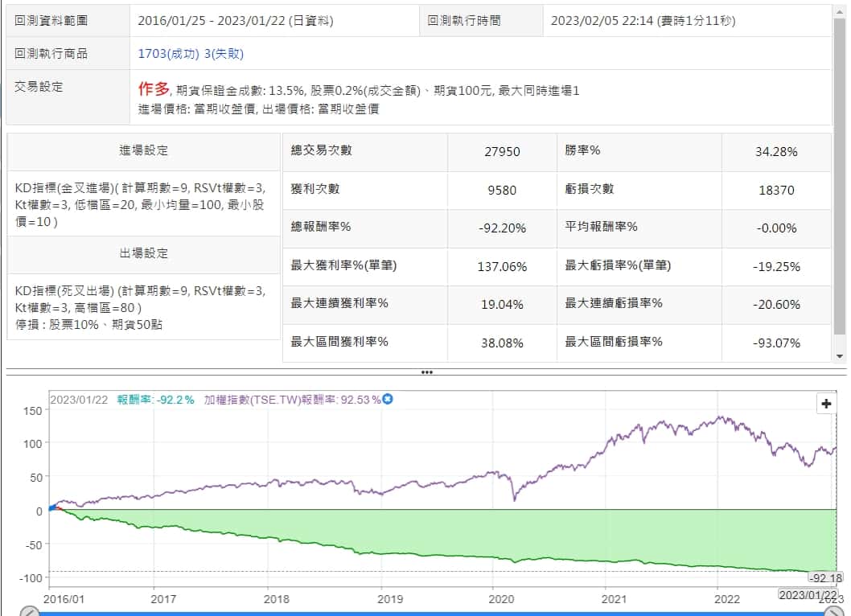Image resolution: width=851 pixels, height=616 pixels.
Task: Click the right handle of the date range slider
Action: pos(833,612)
